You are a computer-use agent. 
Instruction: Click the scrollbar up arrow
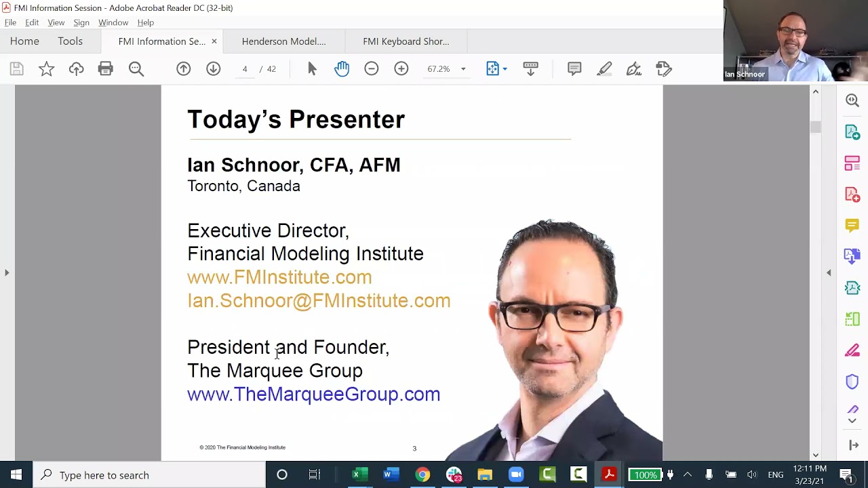816,91
